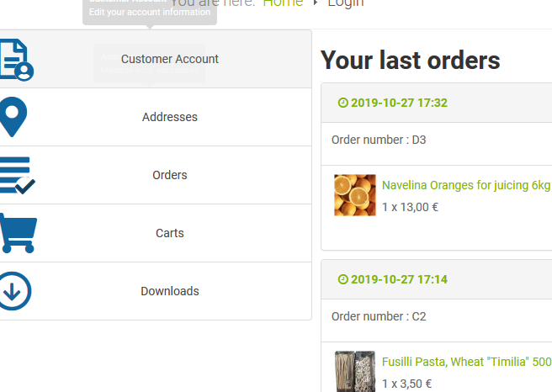Select the Downloads menu label
The height and width of the screenshot is (392, 552).
170,291
